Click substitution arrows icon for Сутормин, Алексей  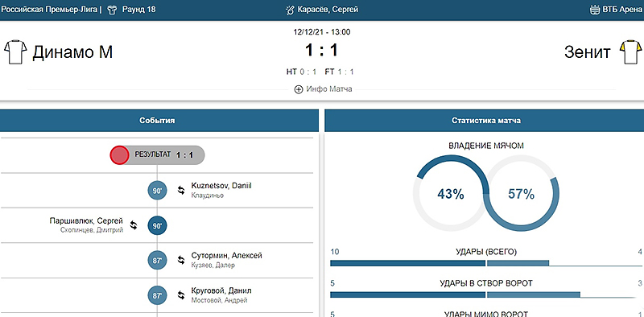[180, 260]
